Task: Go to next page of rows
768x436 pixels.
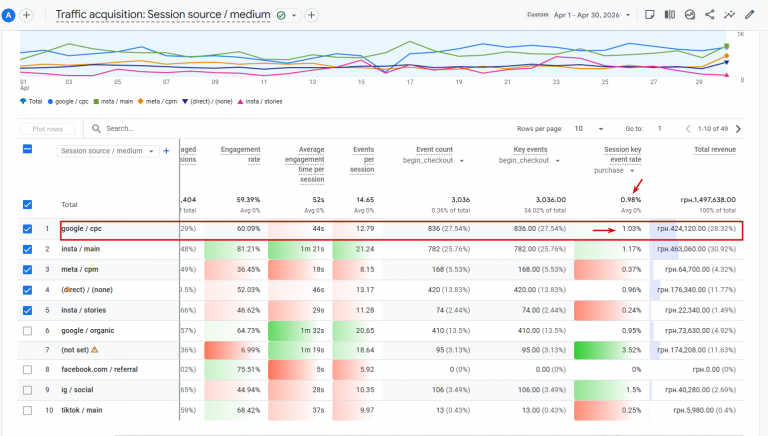Action: tap(738, 129)
